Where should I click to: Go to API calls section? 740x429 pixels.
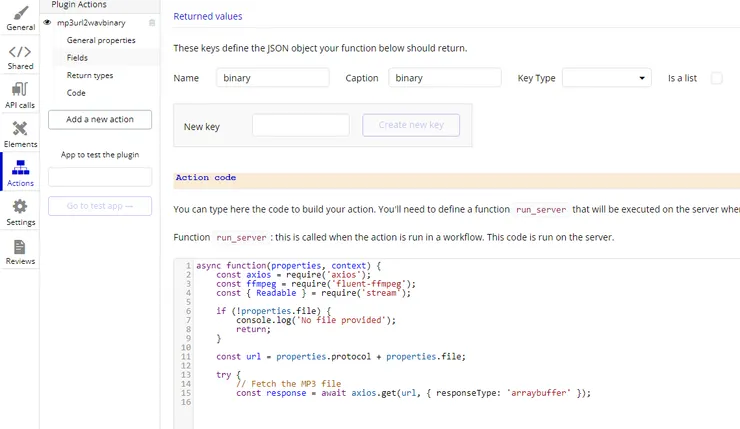click(x=20, y=90)
